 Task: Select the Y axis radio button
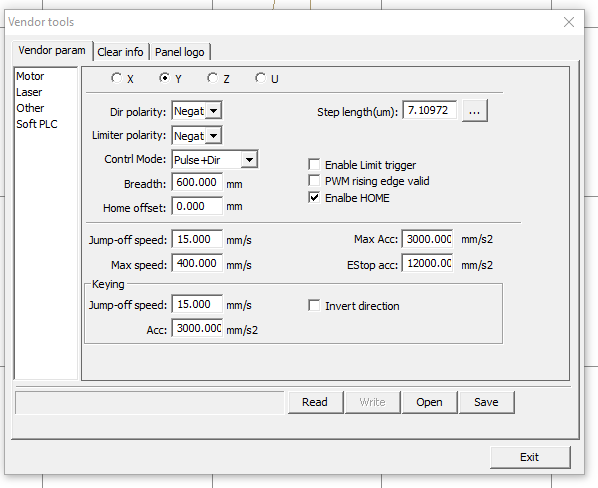point(164,78)
